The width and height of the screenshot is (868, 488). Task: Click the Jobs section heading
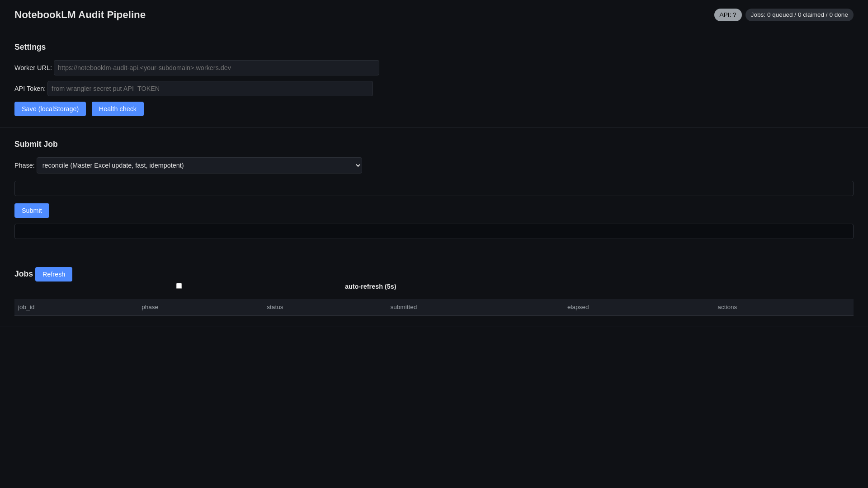(x=24, y=274)
